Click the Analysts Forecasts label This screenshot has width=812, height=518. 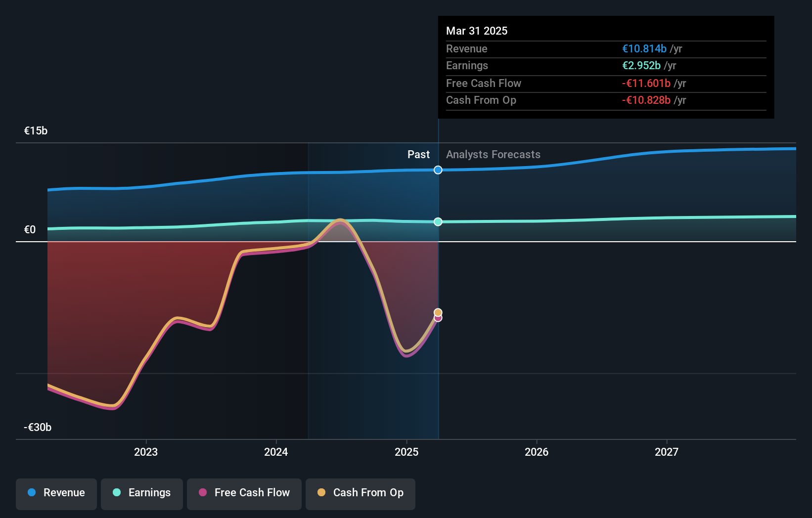(493, 155)
